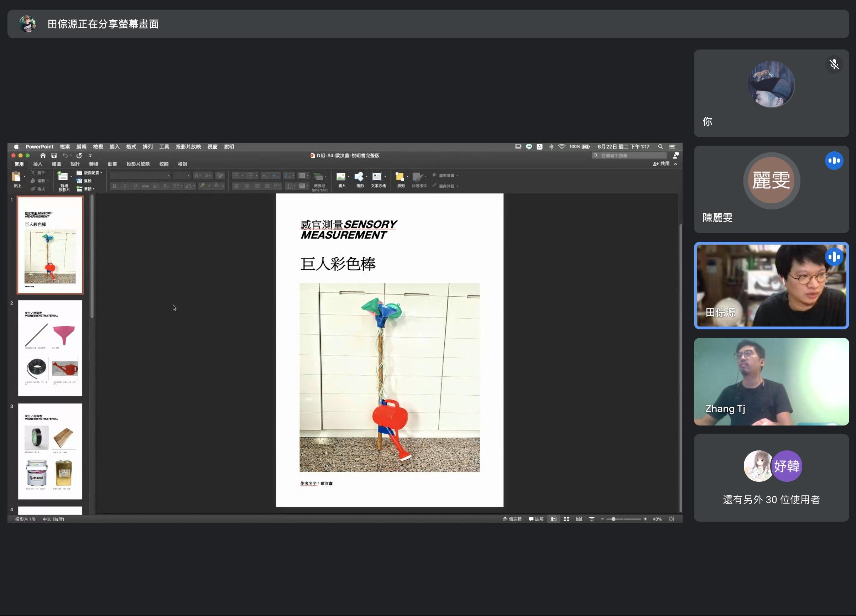The height and width of the screenshot is (616, 856).
Task: Toggle normal view in status bar
Action: (554, 519)
